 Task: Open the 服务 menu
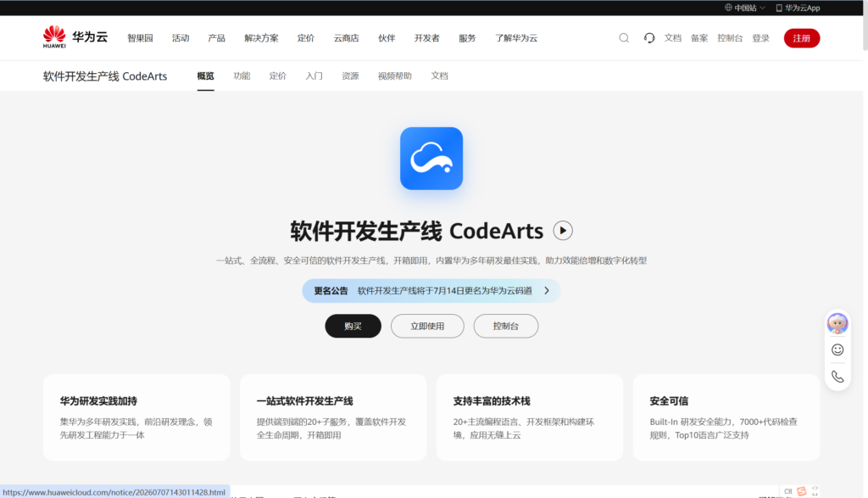467,37
